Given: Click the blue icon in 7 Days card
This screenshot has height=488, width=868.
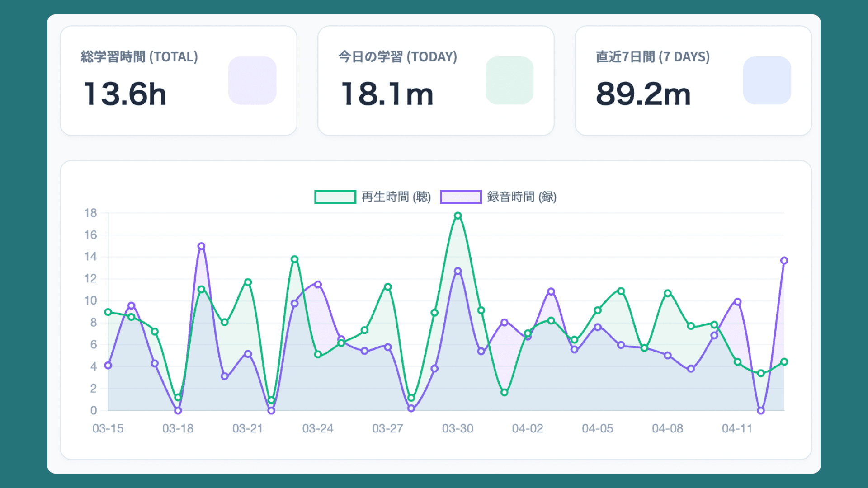Looking at the screenshot, I should 767,80.
